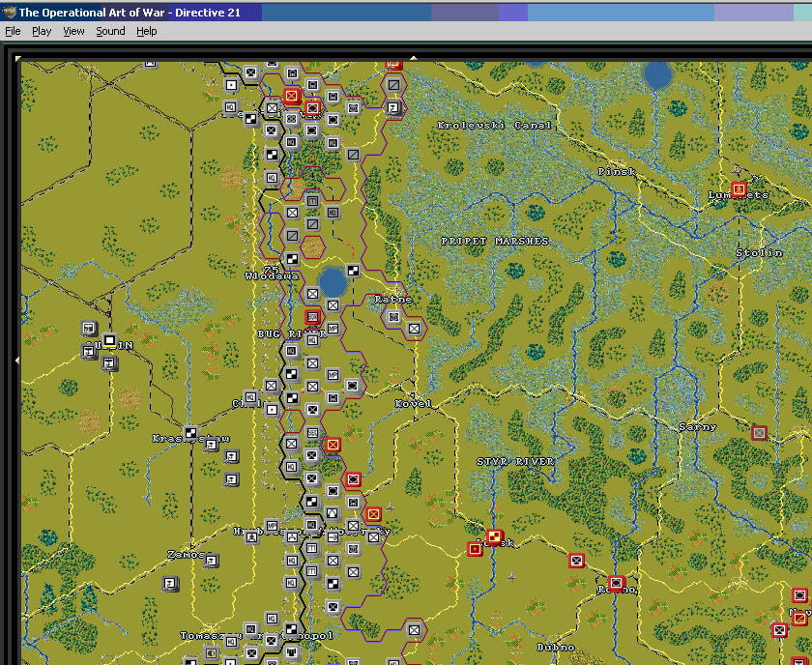Open the Play menu
812x665 pixels.
(x=42, y=31)
